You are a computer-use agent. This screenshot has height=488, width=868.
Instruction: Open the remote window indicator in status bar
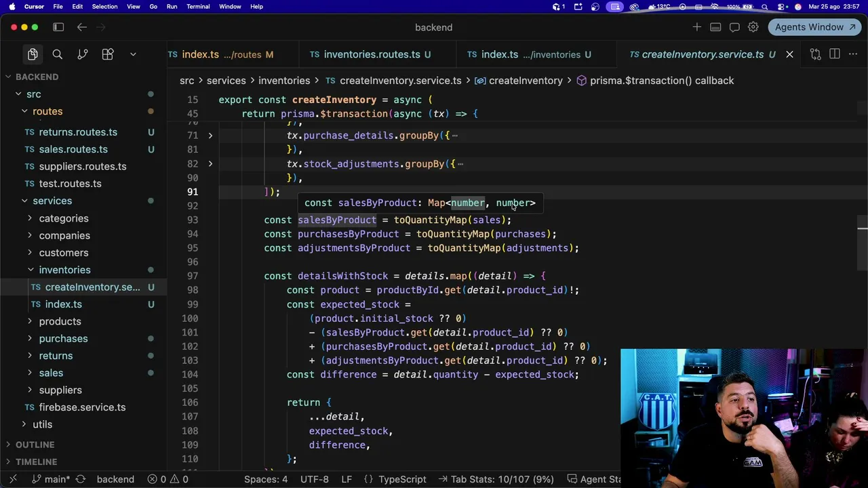point(12,479)
